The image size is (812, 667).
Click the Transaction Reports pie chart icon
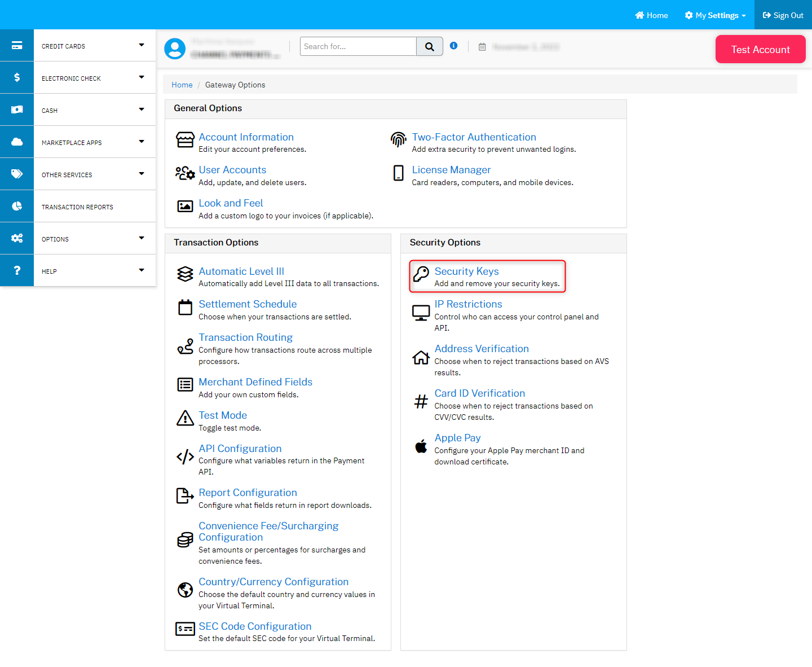(x=17, y=206)
